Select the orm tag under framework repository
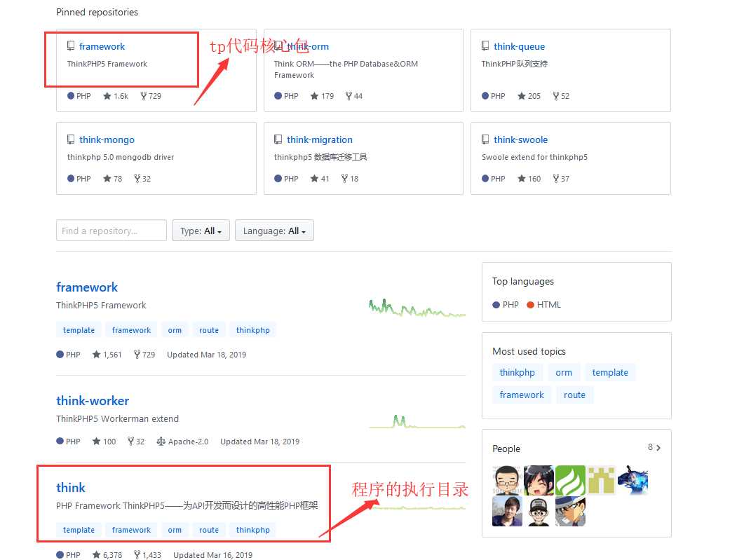The image size is (744, 560). (175, 330)
